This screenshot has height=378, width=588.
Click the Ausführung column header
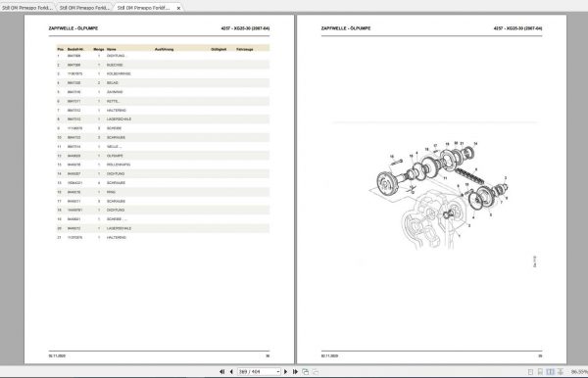coord(164,49)
